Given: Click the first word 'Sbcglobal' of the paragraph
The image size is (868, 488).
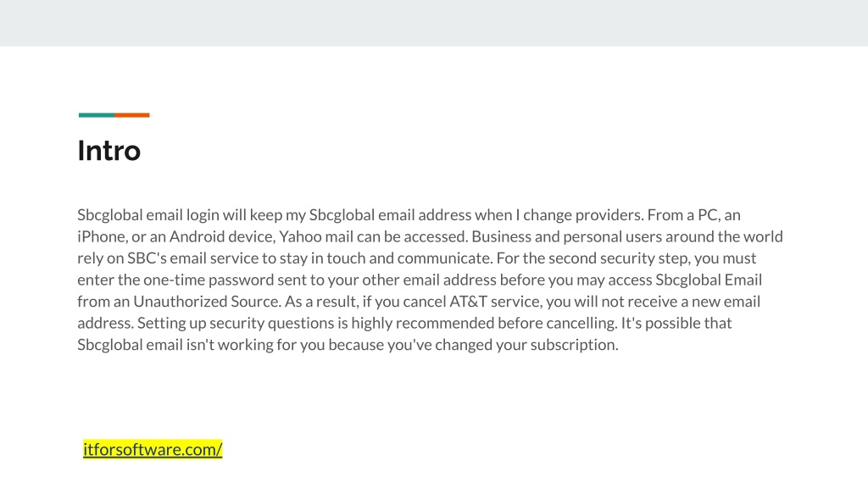Looking at the screenshot, I should 109,215.
